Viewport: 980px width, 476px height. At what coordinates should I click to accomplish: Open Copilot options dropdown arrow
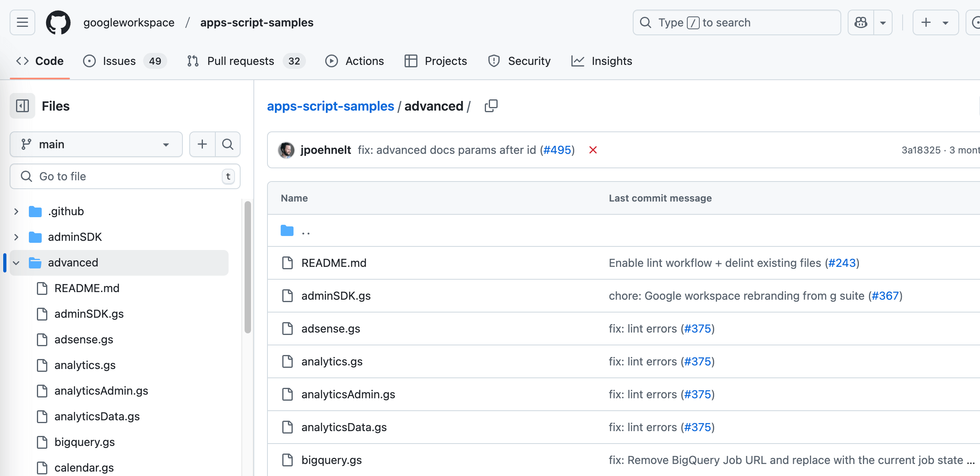[883, 22]
